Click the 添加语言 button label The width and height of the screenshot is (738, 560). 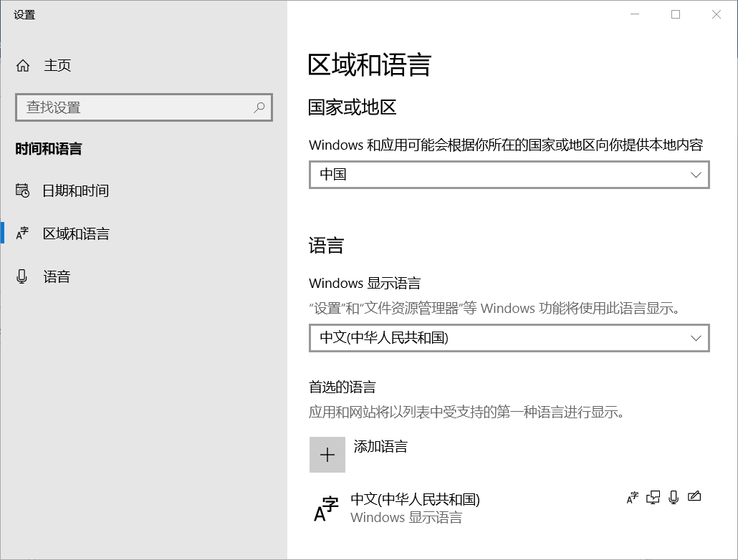380,447
